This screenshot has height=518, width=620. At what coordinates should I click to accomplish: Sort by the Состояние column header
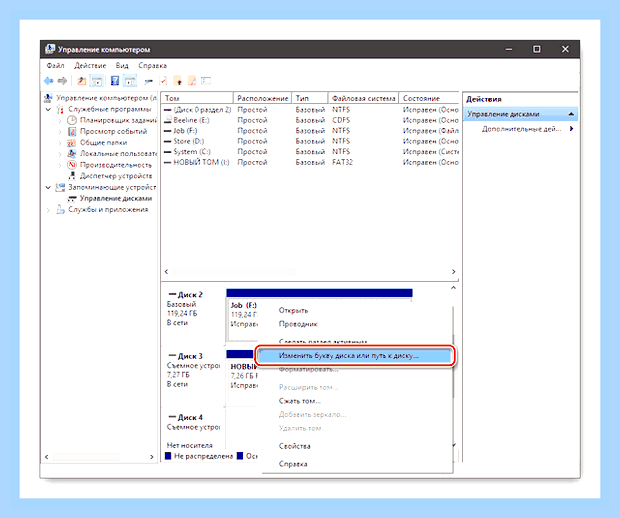[429, 98]
